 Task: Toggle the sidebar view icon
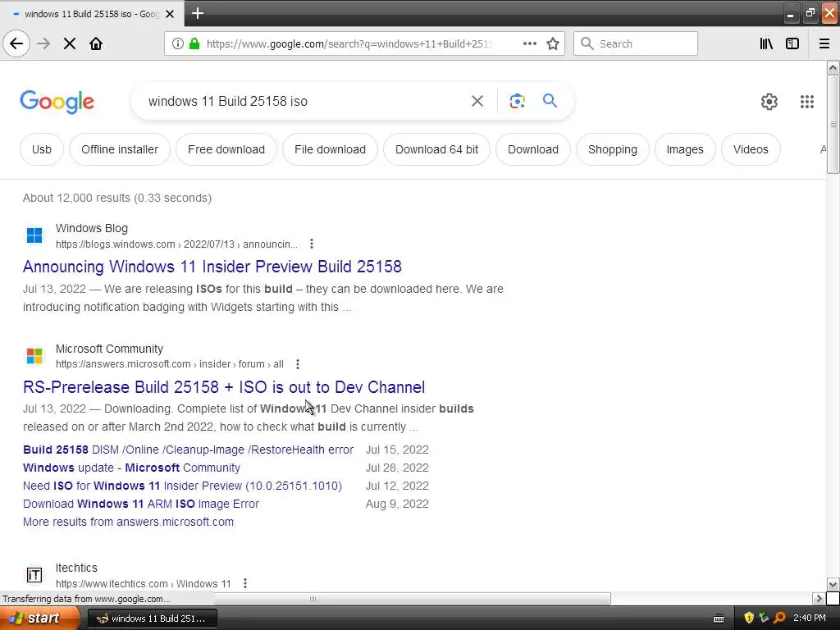(x=792, y=44)
